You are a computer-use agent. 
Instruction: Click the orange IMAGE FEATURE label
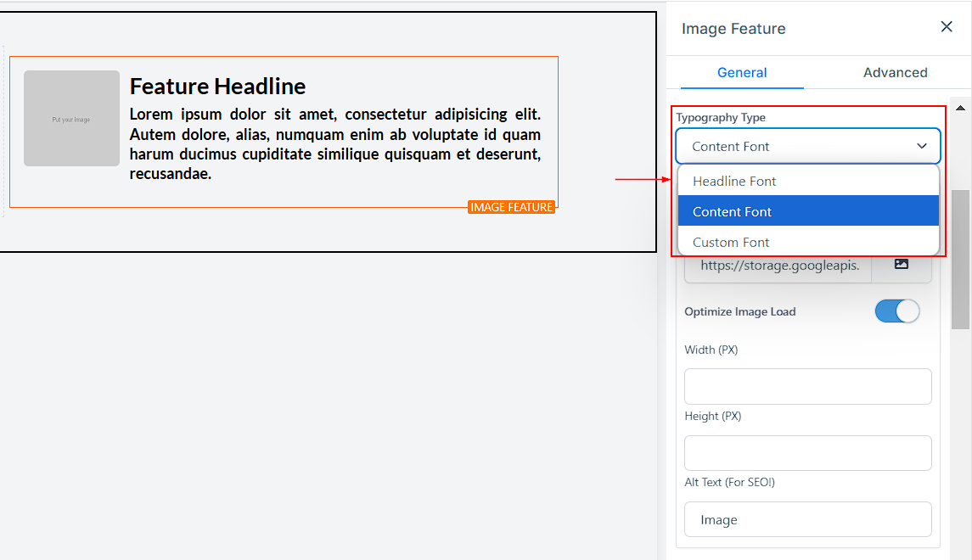[x=511, y=207]
